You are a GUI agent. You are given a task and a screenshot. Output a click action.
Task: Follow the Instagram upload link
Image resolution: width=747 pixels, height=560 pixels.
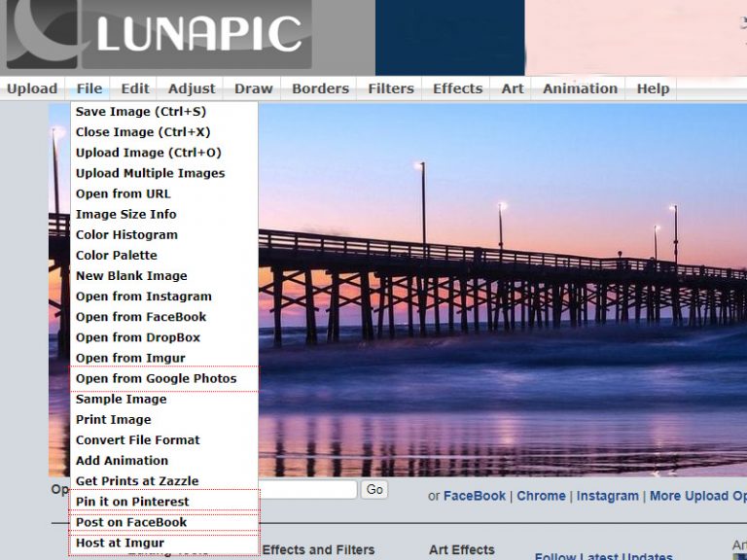[607, 496]
